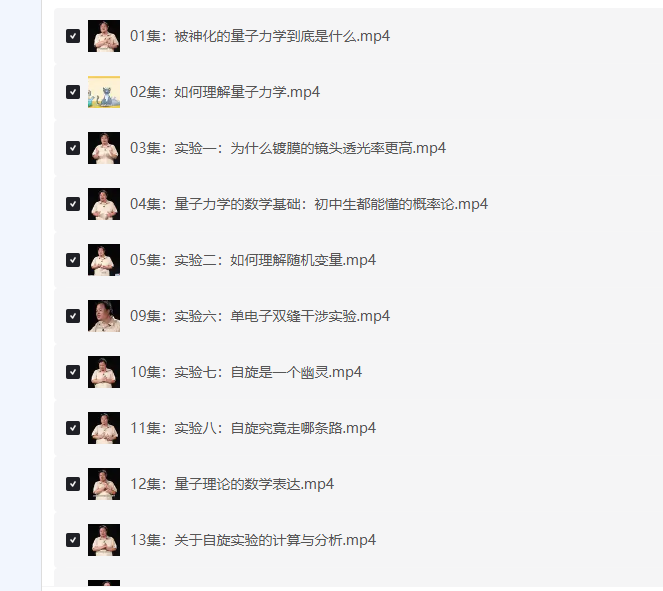Open the 09集 close-up presenter thumbnail
This screenshot has height=591, width=663.
[x=104, y=316]
